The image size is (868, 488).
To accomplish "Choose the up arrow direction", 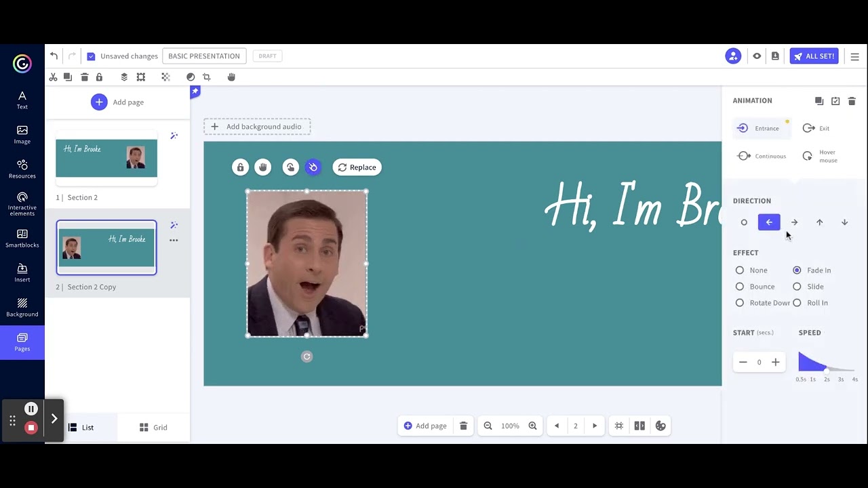I will point(819,222).
